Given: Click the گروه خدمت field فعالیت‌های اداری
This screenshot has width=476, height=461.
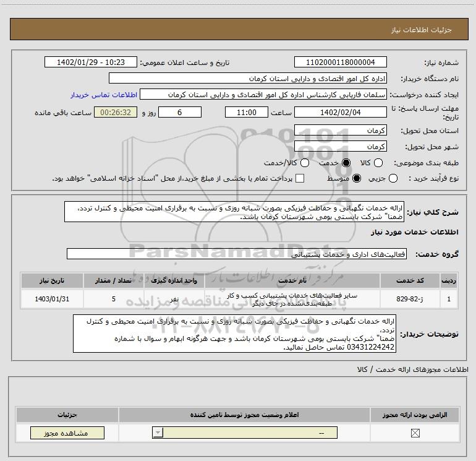Looking at the screenshot, I should tap(237, 254).
